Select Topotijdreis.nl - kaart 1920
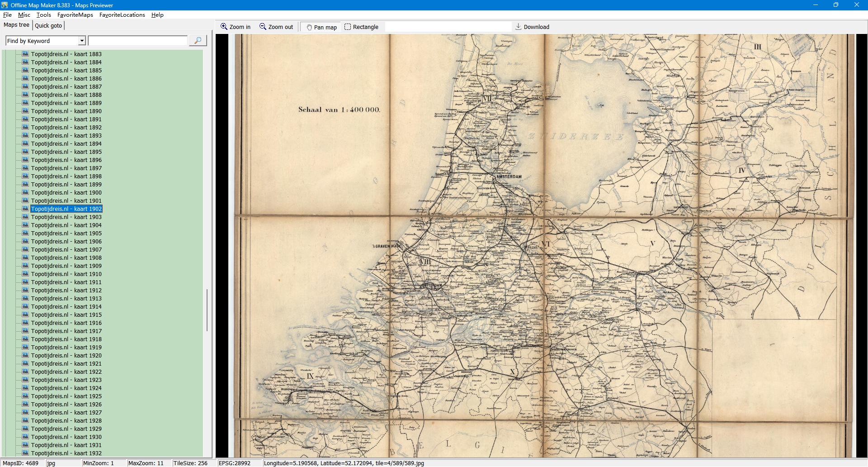This screenshot has width=868, height=467. [66, 356]
